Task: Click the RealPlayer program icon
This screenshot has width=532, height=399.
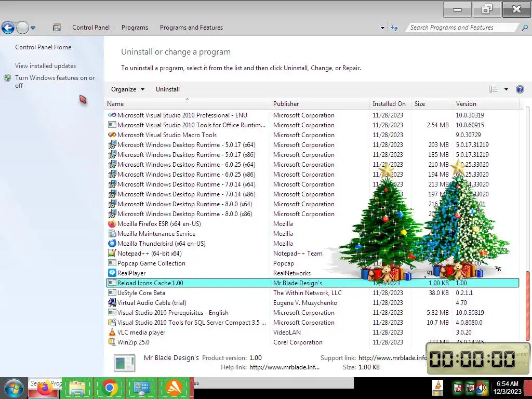Action: tap(112, 273)
